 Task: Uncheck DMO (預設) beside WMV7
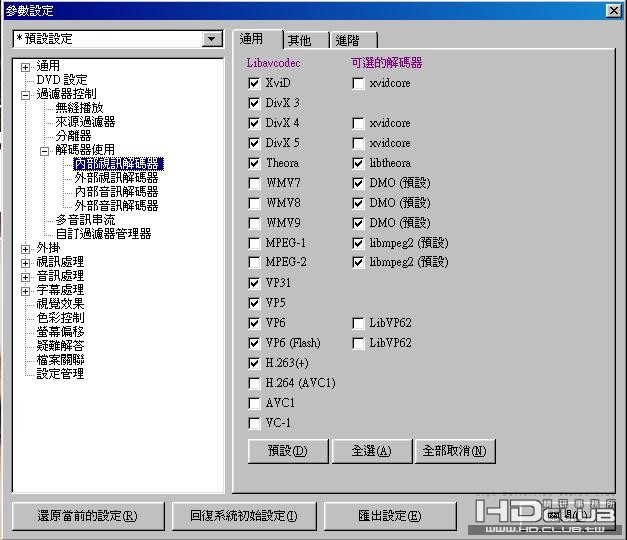click(358, 183)
